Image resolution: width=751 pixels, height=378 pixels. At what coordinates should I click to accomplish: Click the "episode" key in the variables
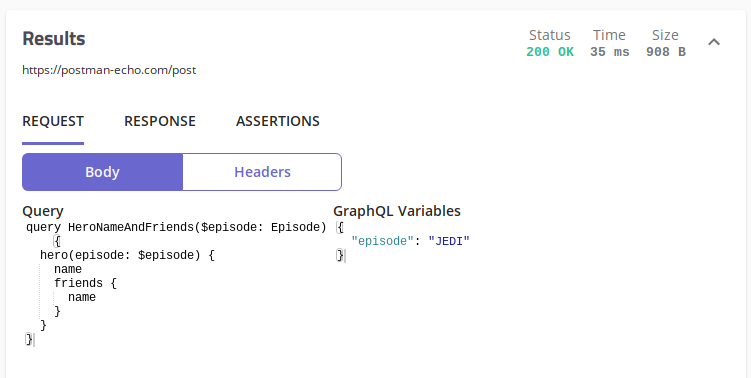tap(382, 241)
